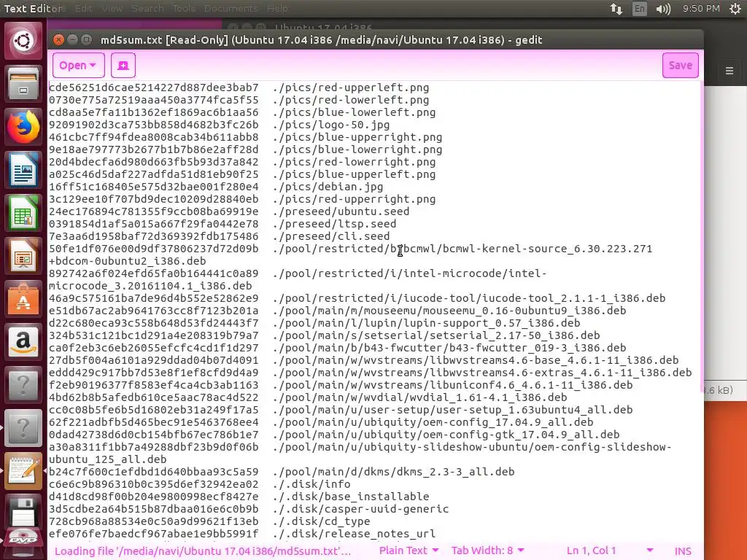Select the Text Editor notepad launcher icon
The width and height of the screenshot is (747, 560).
(23, 470)
